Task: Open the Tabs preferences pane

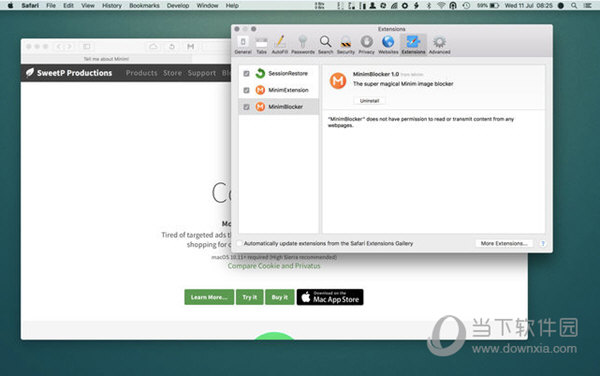Action: tap(261, 45)
